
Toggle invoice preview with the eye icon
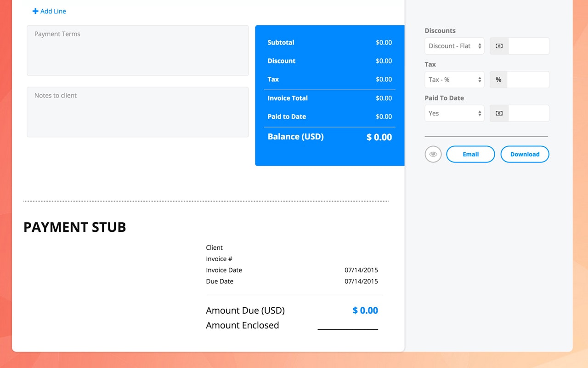point(433,154)
